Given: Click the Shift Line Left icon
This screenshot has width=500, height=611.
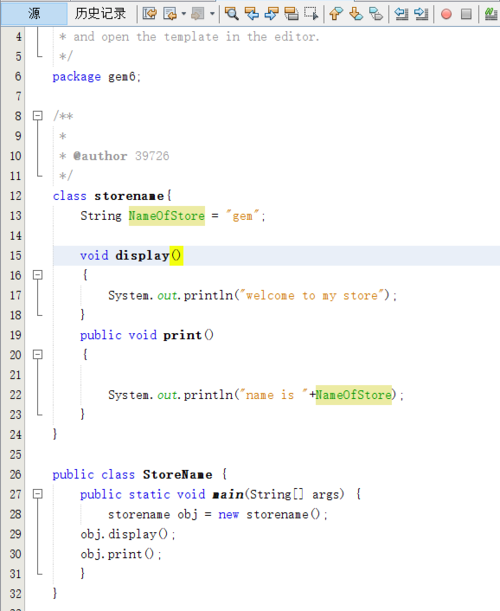Looking at the screenshot, I should coord(401,14).
